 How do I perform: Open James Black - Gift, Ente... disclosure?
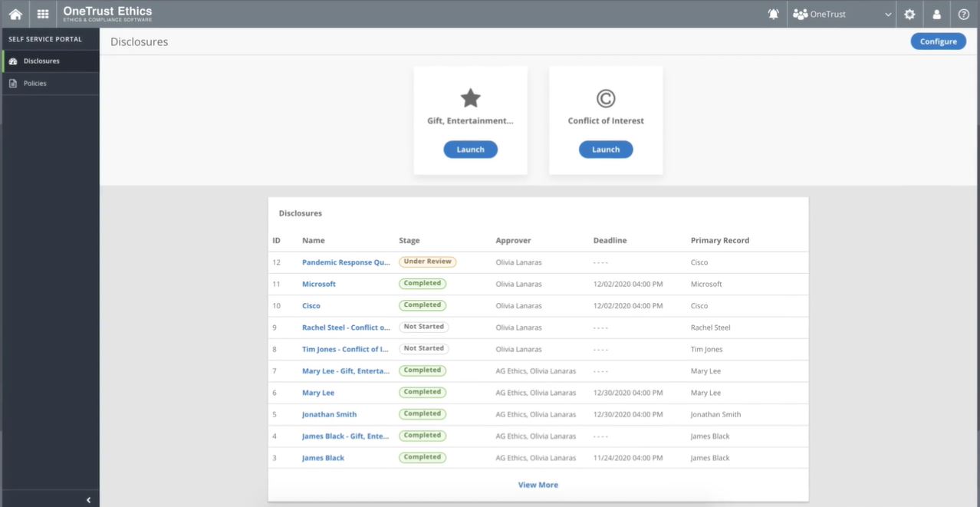(x=346, y=436)
